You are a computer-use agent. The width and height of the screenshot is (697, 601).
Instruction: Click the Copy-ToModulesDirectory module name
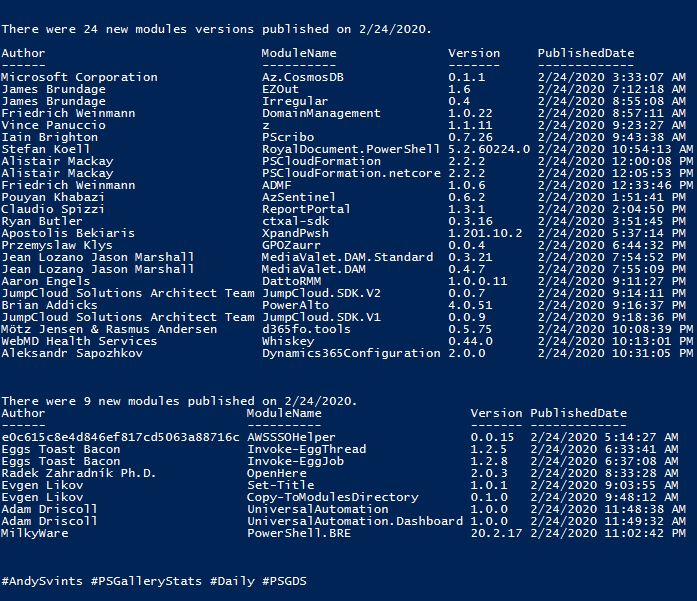pyautogui.click(x=332, y=497)
